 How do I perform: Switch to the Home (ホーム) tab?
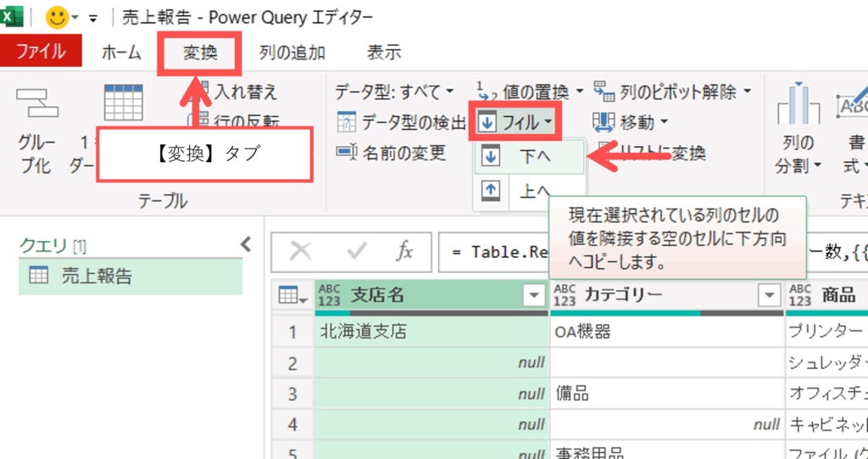tap(121, 53)
